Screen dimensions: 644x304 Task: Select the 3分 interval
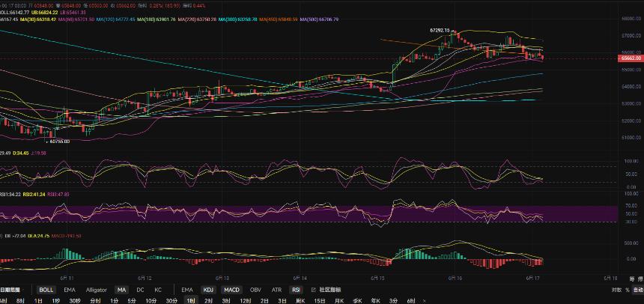[x=393, y=301]
